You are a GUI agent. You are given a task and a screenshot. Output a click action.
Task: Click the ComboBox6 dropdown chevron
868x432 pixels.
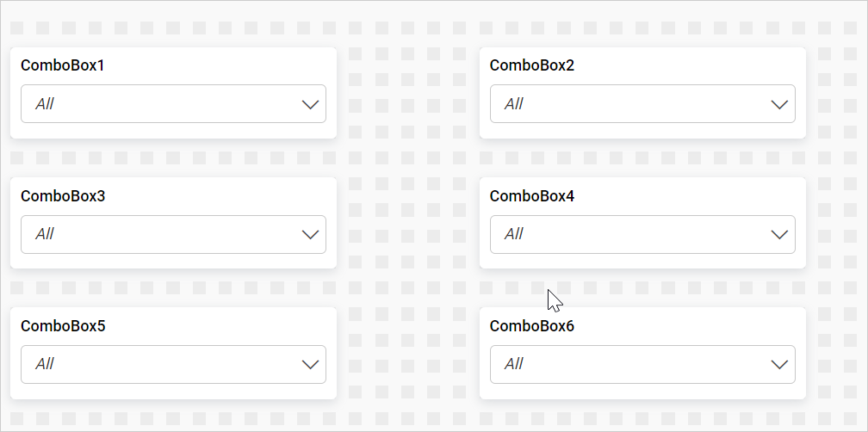(x=779, y=365)
